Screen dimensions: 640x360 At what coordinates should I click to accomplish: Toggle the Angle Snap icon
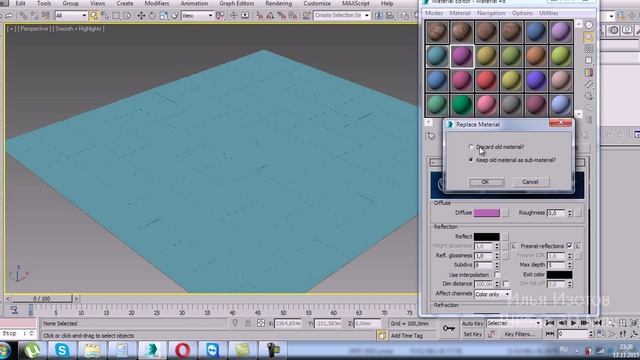pos(270,16)
